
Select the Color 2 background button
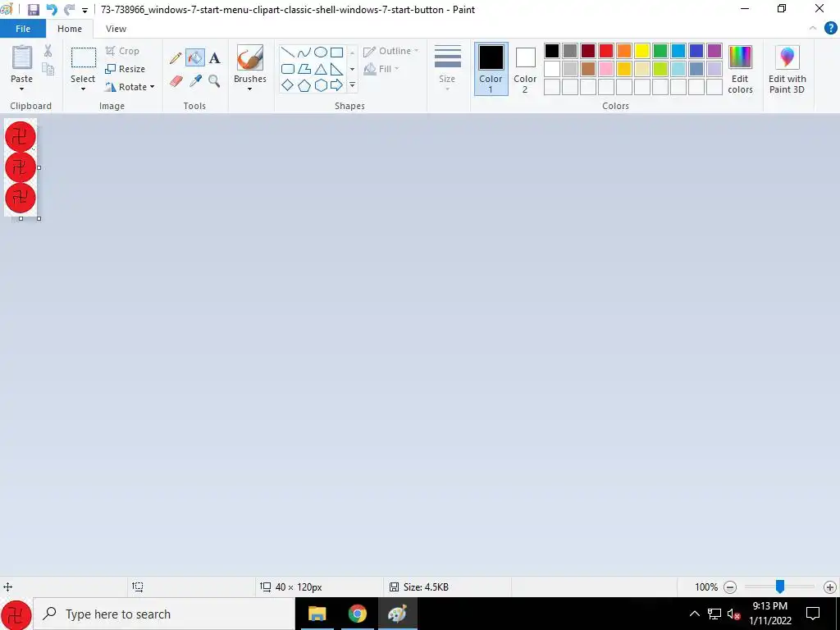tap(525, 69)
